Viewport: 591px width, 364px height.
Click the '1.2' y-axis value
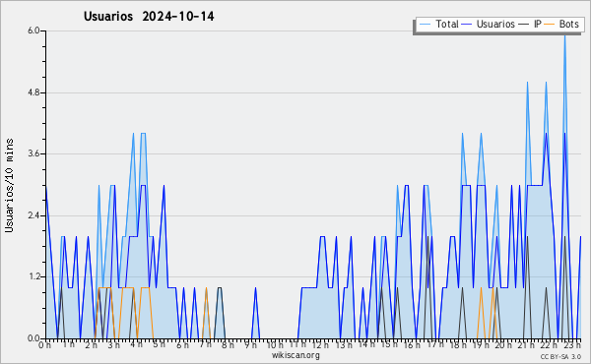33,277
